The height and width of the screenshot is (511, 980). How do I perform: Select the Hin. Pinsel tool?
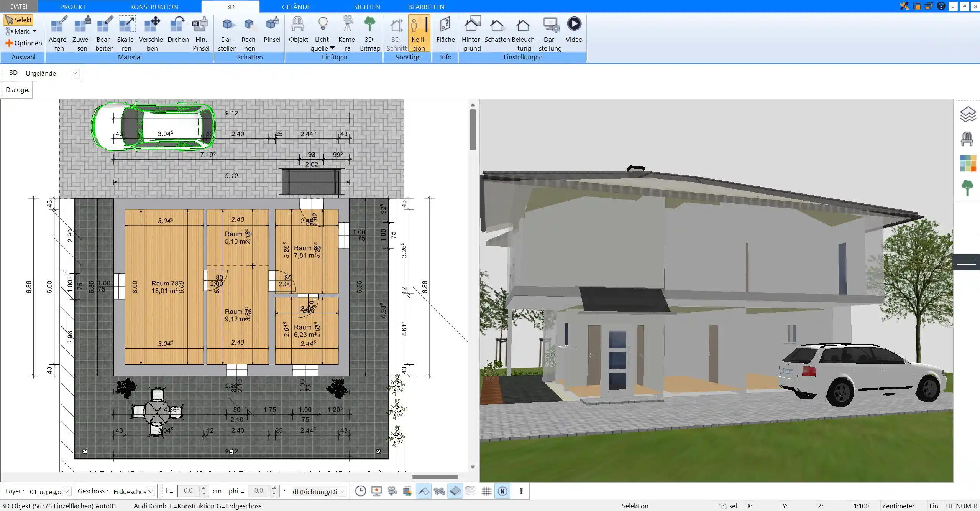pyautogui.click(x=201, y=34)
